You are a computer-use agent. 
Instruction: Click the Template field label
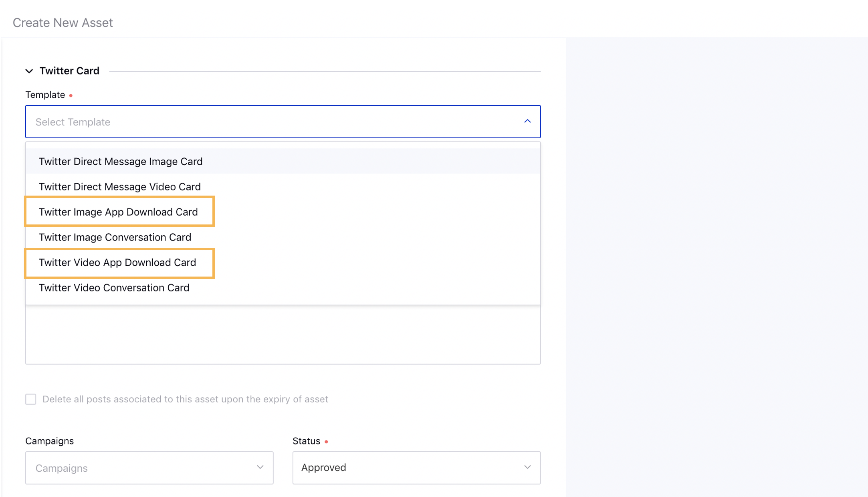tap(45, 95)
